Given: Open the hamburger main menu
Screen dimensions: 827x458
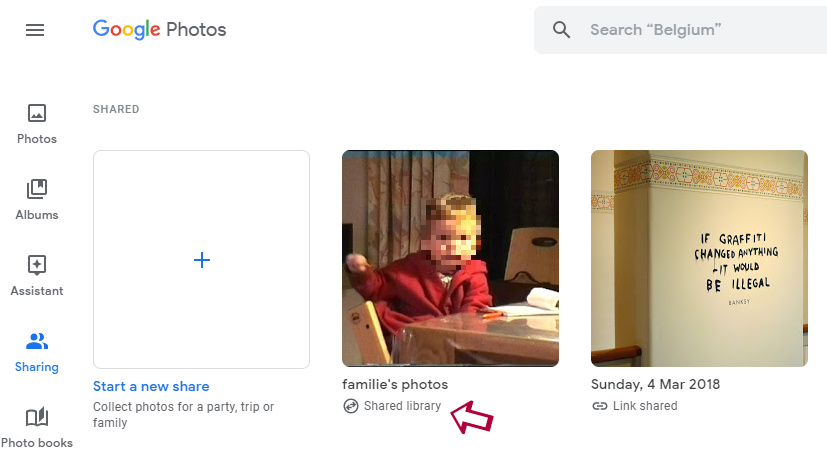Looking at the screenshot, I should tap(35, 30).
